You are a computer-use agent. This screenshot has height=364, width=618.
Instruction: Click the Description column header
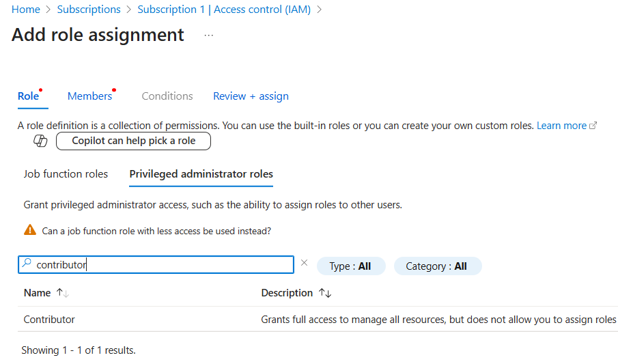(287, 293)
